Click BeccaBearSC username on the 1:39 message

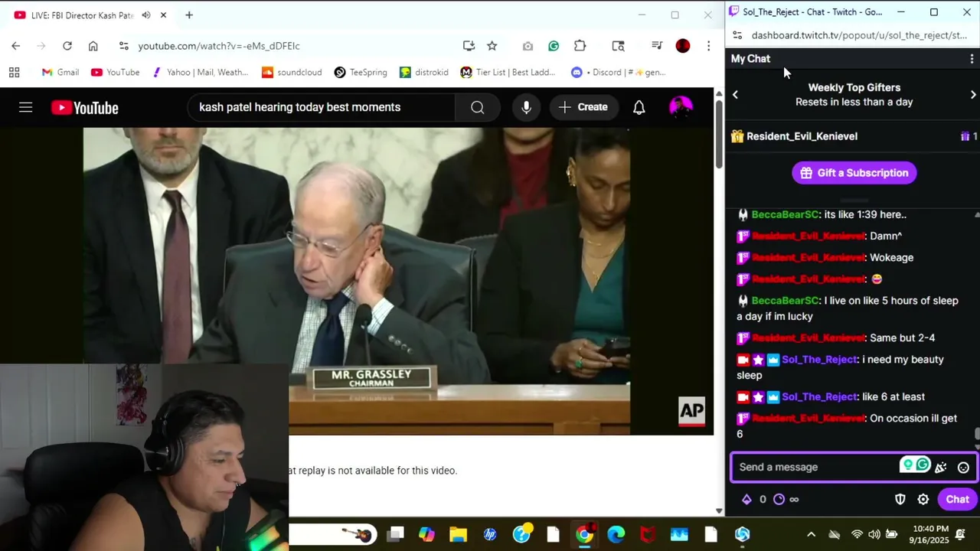[785, 215]
